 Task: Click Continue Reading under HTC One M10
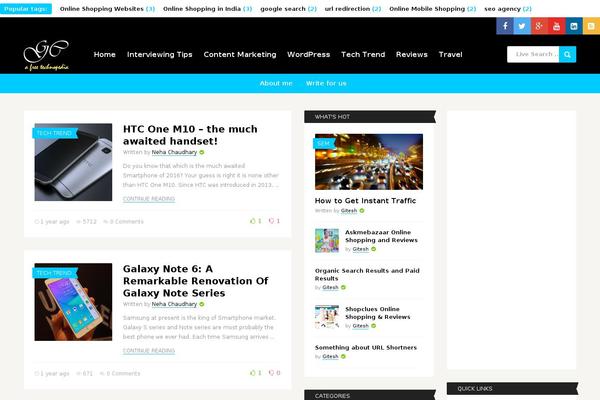pyautogui.click(x=149, y=199)
